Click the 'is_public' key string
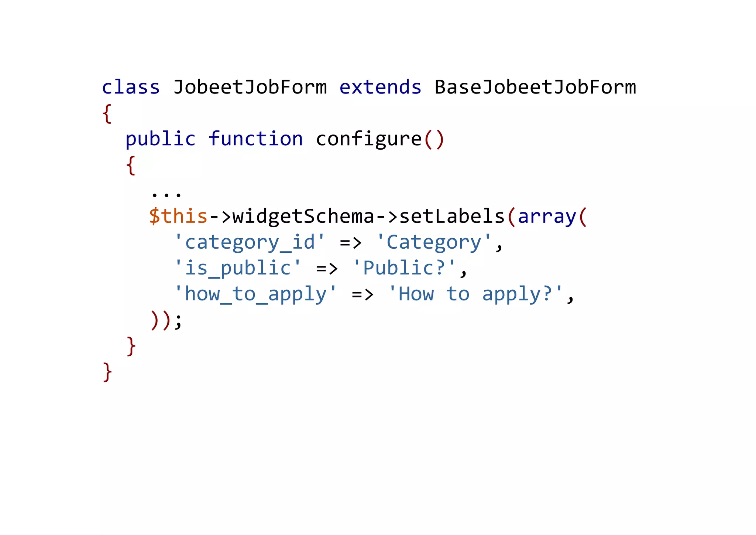Image resolution: width=756 pixels, height=535 pixels. click(x=238, y=268)
